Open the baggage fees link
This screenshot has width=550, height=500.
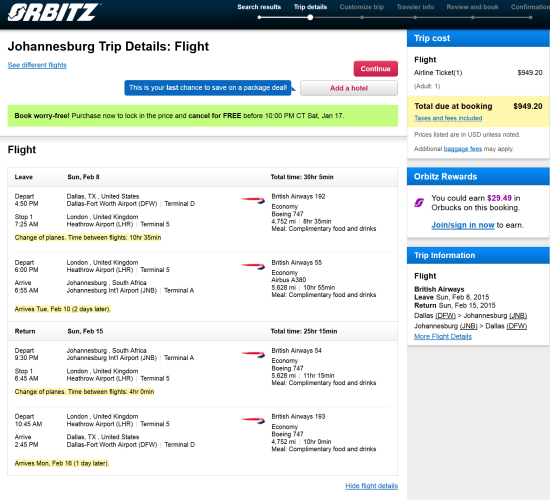coord(463,149)
